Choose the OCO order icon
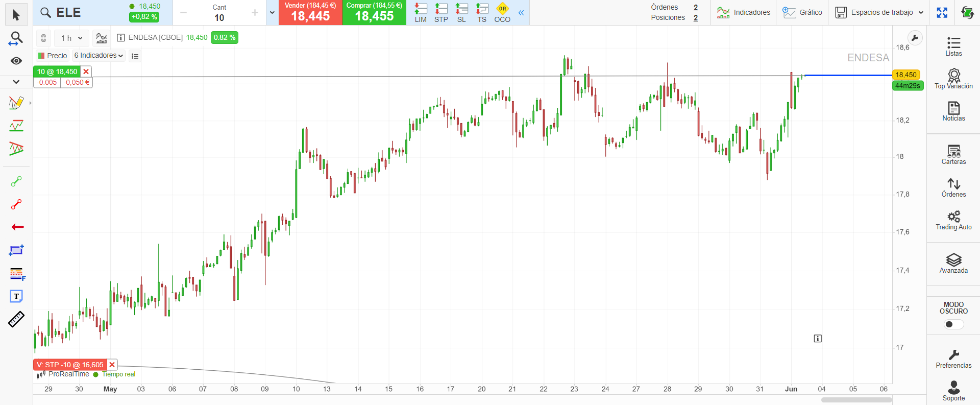The image size is (980, 405). point(502,13)
